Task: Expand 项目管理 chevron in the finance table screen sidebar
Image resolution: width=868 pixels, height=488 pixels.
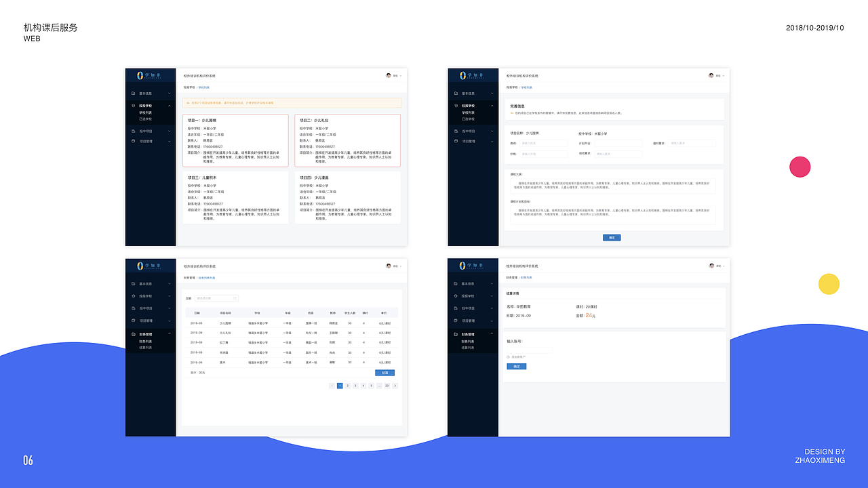Action: pos(170,321)
